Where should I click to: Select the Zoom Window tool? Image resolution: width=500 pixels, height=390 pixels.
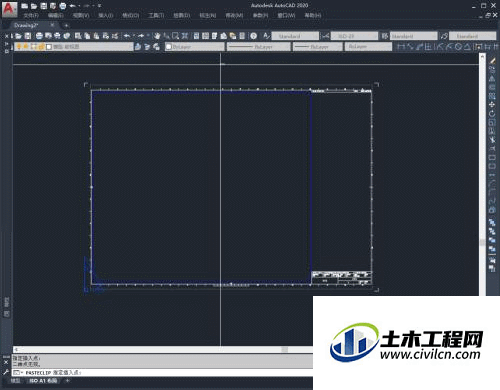pyautogui.click(x=175, y=36)
